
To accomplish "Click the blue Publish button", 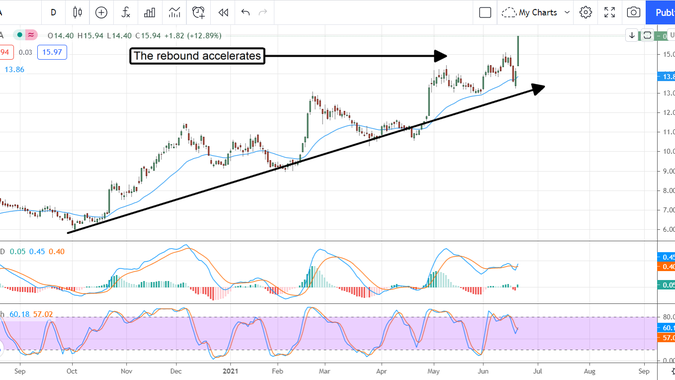I will coord(661,12).
